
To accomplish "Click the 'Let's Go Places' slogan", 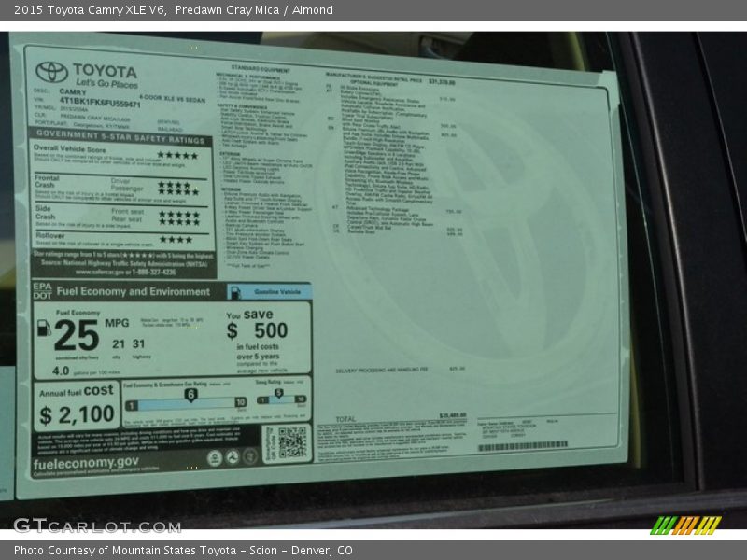I will pyautogui.click(x=106, y=83).
